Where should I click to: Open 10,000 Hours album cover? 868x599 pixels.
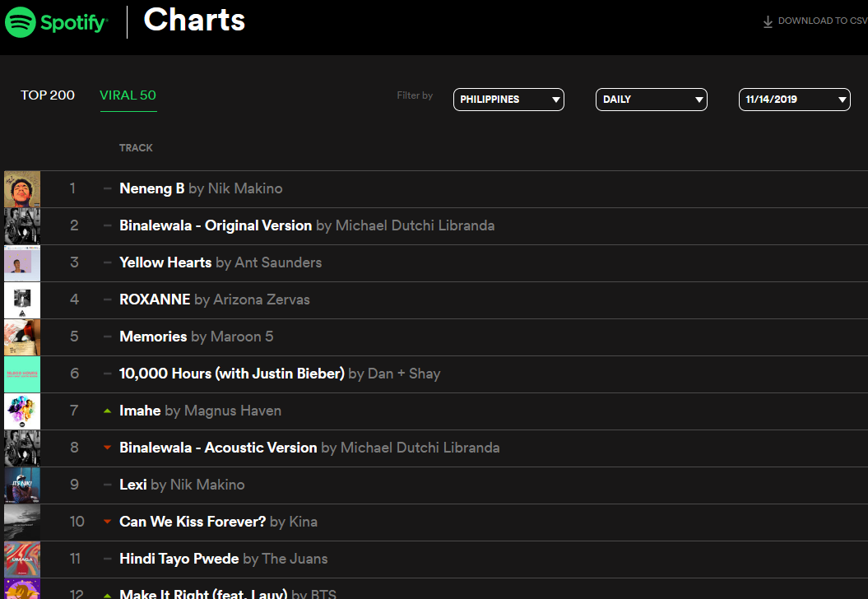click(22, 374)
